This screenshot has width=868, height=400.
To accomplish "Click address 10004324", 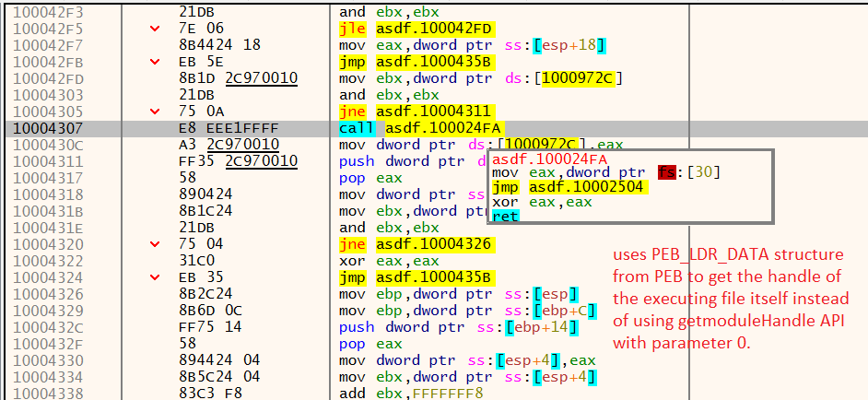I will pos(48,277).
